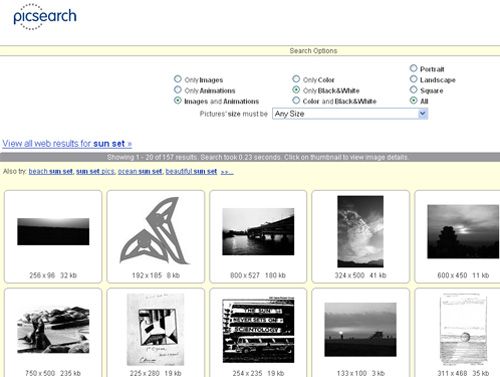Click Search Options header bar
The width and height of the screenshot is (500, 377).
250,51
